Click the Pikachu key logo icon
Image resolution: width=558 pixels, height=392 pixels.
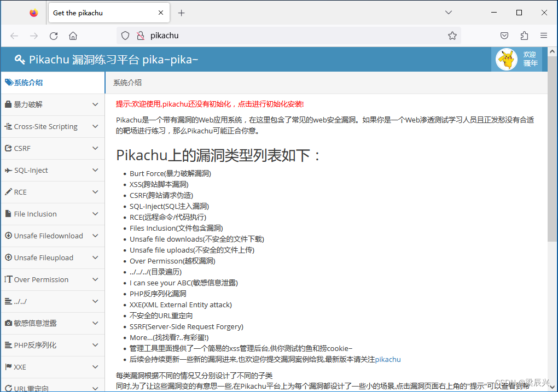point(20,60)
